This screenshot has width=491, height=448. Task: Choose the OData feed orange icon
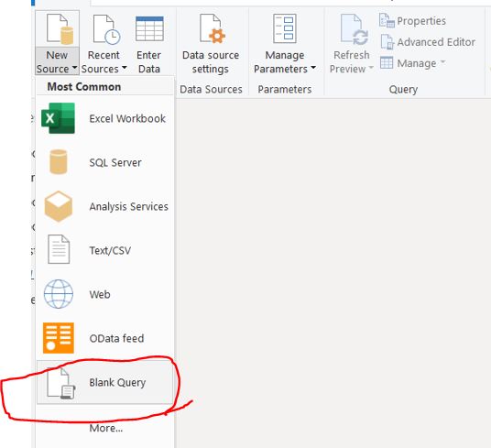[59, 338]
